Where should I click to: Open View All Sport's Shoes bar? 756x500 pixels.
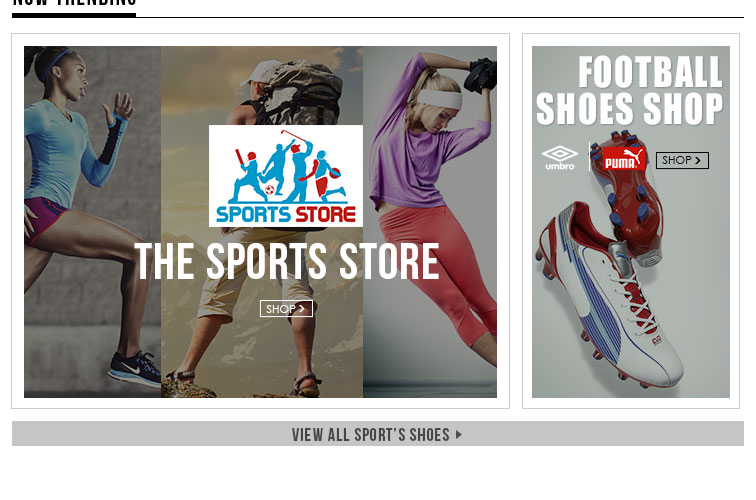378,433
